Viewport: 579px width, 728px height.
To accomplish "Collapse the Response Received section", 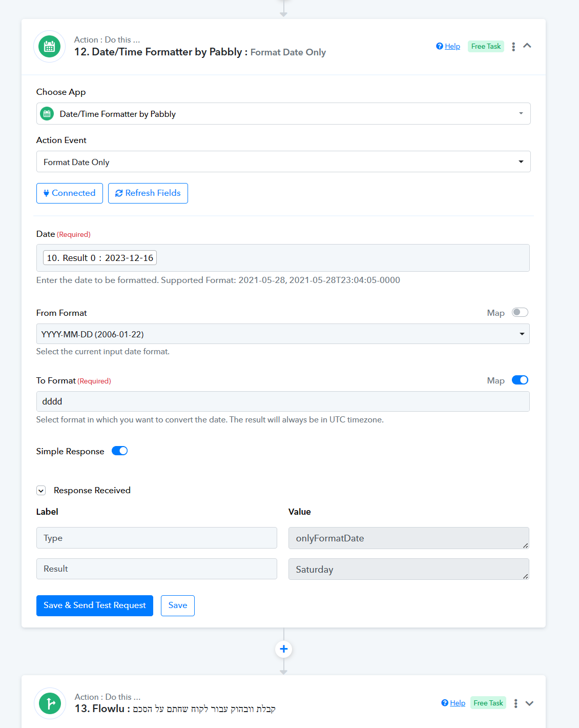I will tap(41, 491).
